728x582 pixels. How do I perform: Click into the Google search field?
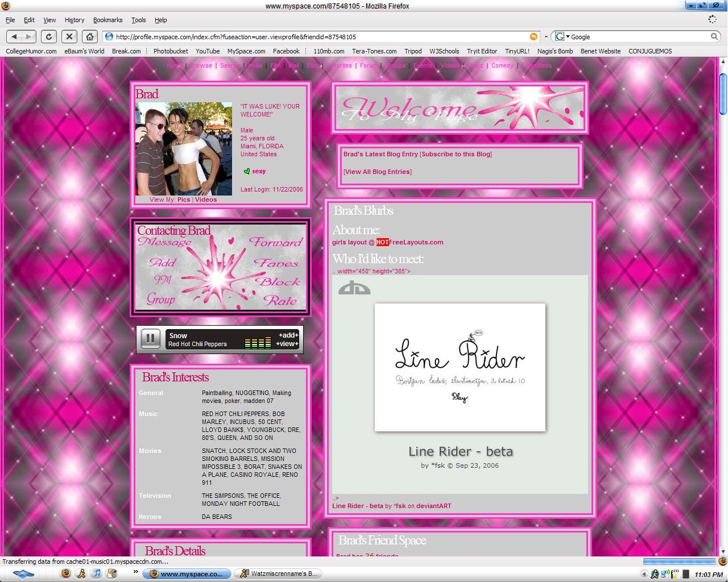click(639, 36)
